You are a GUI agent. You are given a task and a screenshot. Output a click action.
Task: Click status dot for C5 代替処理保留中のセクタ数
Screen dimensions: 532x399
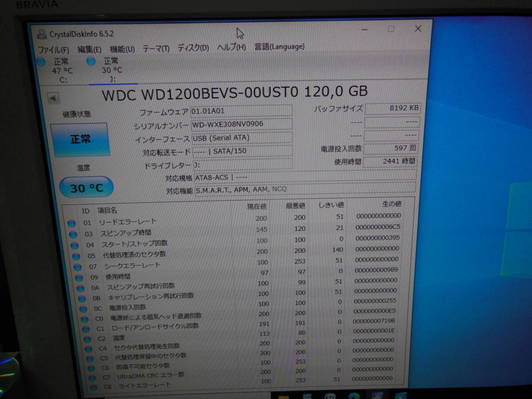click(90, 359)
